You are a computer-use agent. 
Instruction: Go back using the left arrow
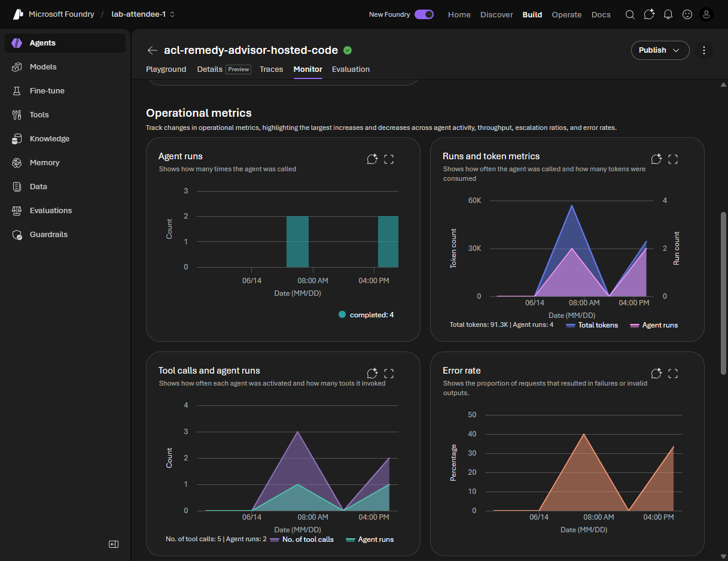(153, 50)
